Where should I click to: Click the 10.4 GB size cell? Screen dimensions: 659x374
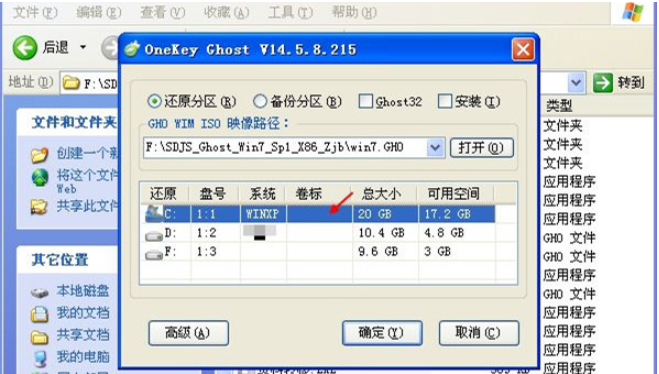pos(382,232)
